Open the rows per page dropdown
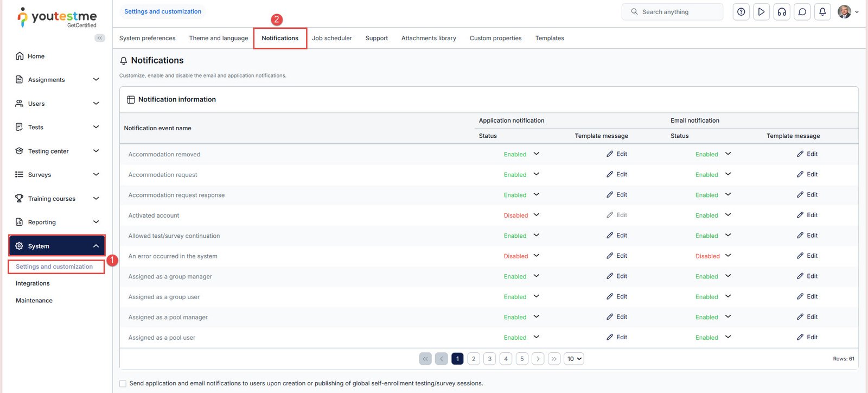Screen dimensions: 868x393 pos(574,359)
